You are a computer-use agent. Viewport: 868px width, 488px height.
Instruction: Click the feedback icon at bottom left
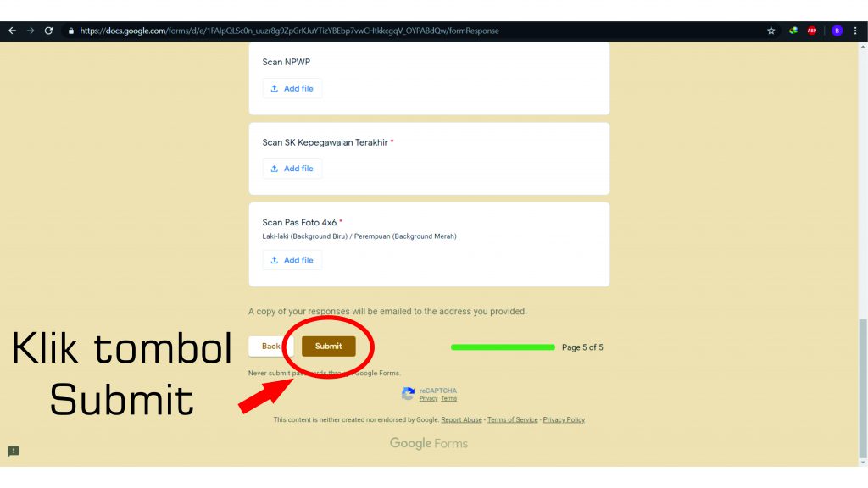coord(14,451)
